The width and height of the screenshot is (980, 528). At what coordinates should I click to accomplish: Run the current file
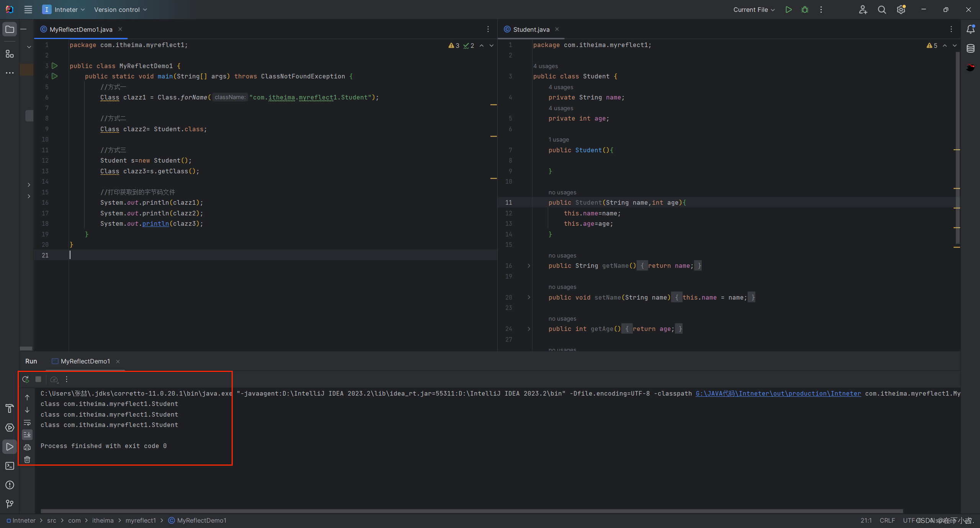pos(788,10)
